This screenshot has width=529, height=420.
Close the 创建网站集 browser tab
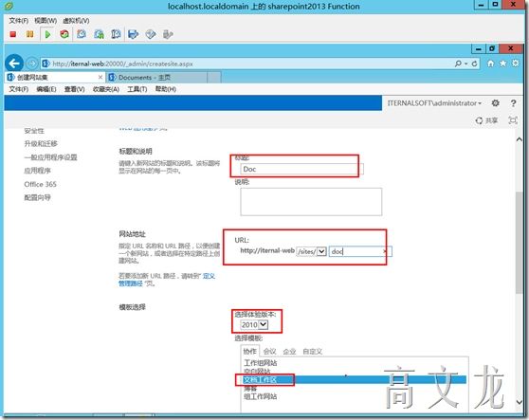[100, 77]
